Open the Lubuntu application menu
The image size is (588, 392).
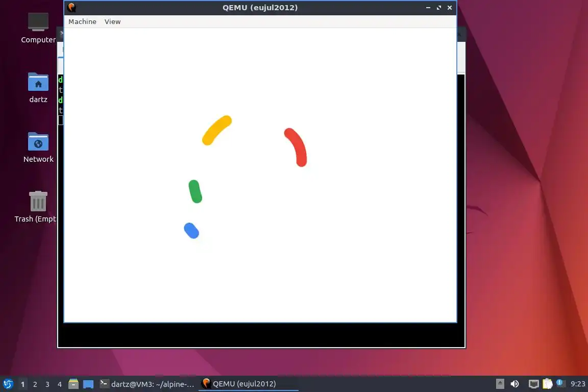click(8, 384)
